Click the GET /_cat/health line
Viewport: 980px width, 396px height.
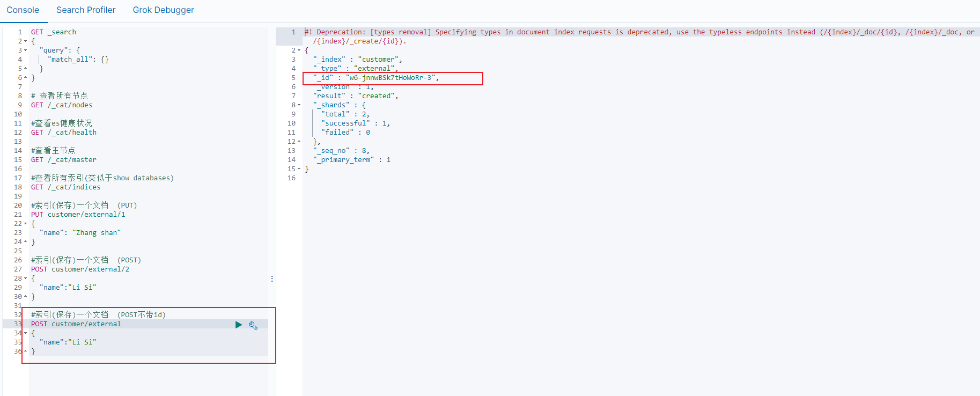pyautogui.click(x=64, y=133)
